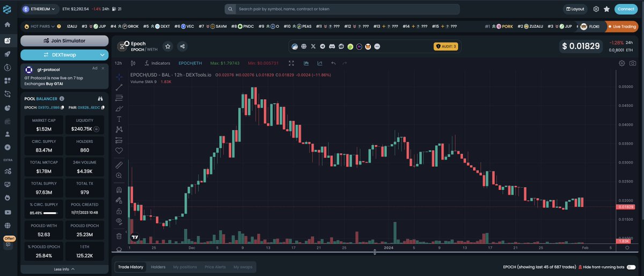Click in the pair search field

342,9
